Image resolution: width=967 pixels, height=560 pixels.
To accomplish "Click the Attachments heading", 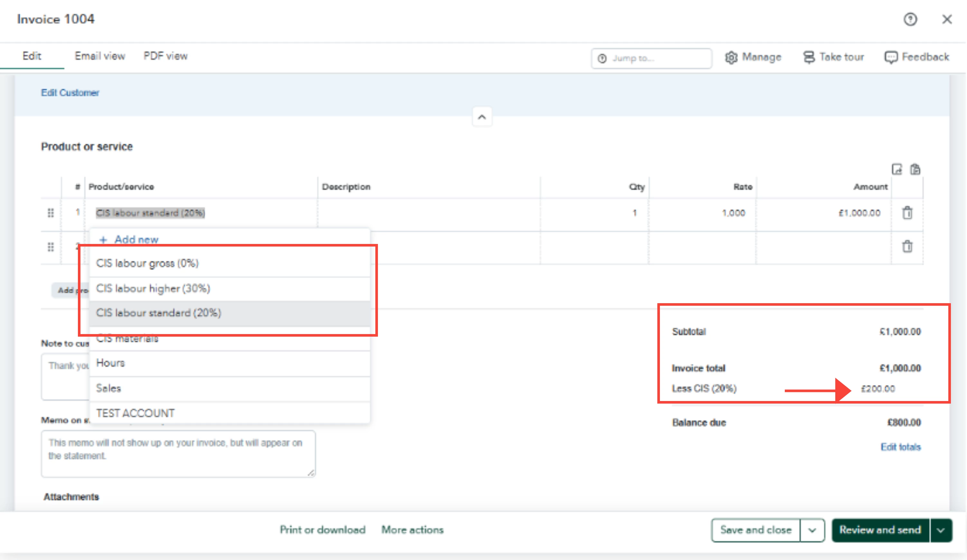I will (x=71, y=497).
